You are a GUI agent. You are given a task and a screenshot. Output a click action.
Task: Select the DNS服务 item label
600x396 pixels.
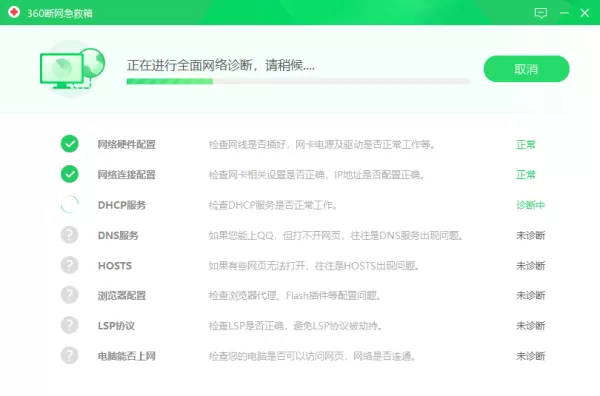118,235
